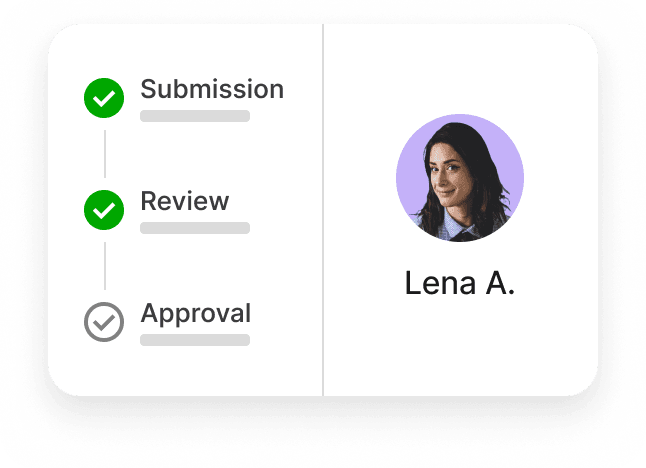The image size is (646, 468).
Task: Open the Approval step label
Action: click(196, 314)
